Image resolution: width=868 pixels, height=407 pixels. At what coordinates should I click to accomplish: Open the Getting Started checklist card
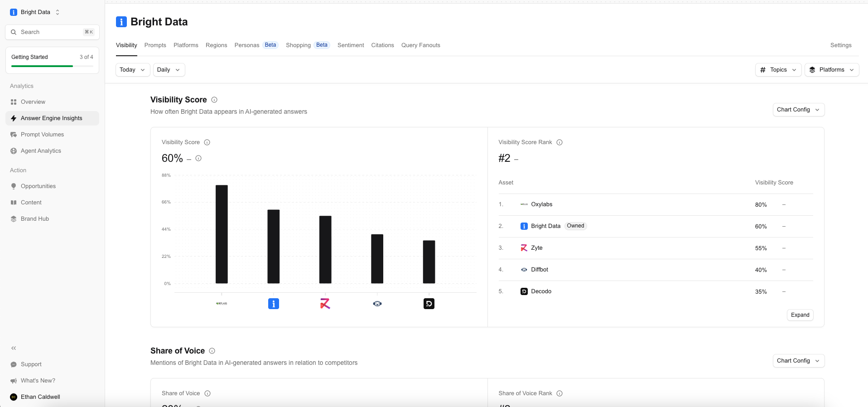(52, 60)
